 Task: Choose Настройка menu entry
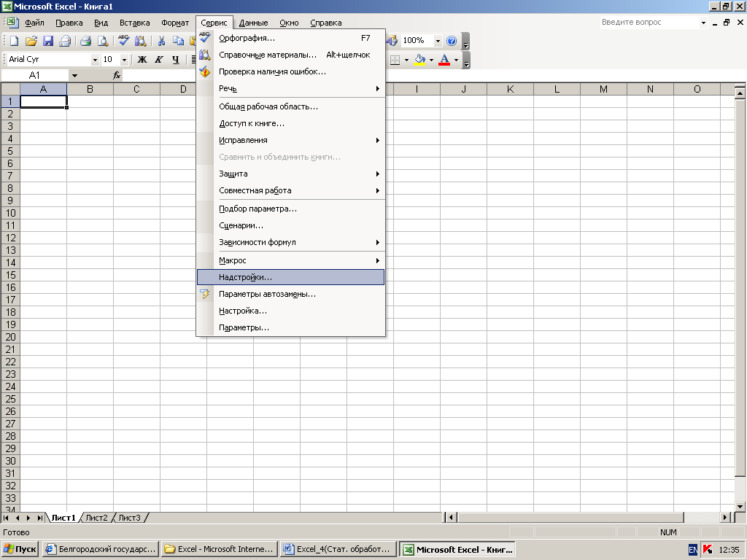(x=290, y=311)
